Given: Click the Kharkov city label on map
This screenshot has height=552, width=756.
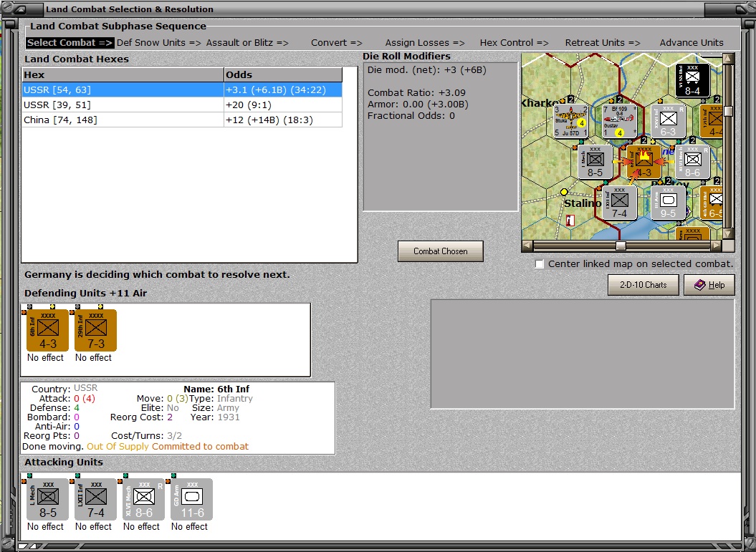Looking at the screenshot, I should pos(540,103).
